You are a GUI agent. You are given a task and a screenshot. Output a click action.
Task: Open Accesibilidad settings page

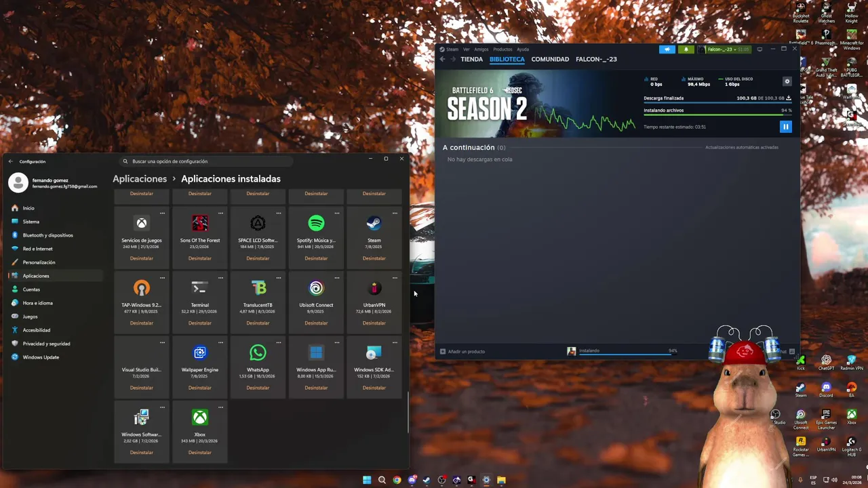56,330
